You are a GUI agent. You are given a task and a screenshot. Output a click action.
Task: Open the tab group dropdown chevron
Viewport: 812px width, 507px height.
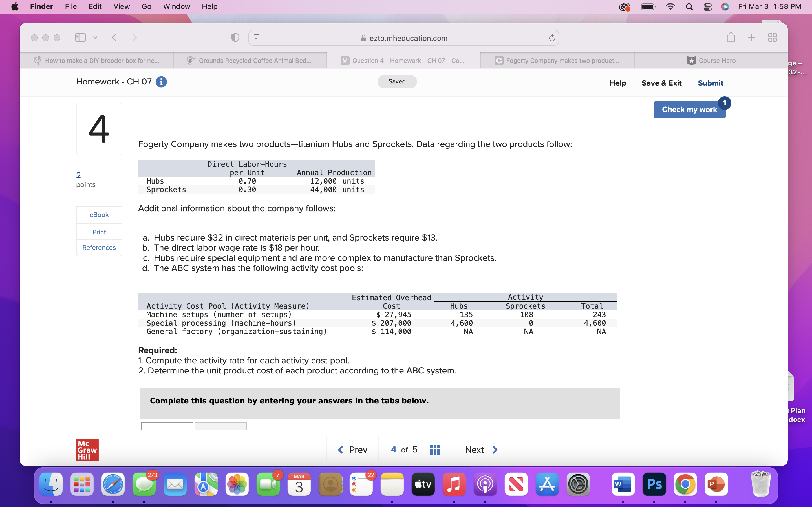pyautogui.click(x=95, y=37)
